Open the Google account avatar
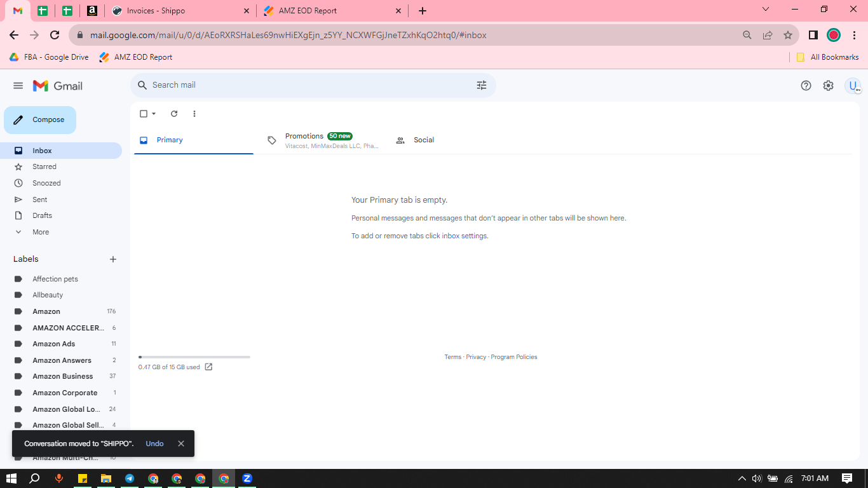Screen dimensions: 868x488 coord(853,86)
